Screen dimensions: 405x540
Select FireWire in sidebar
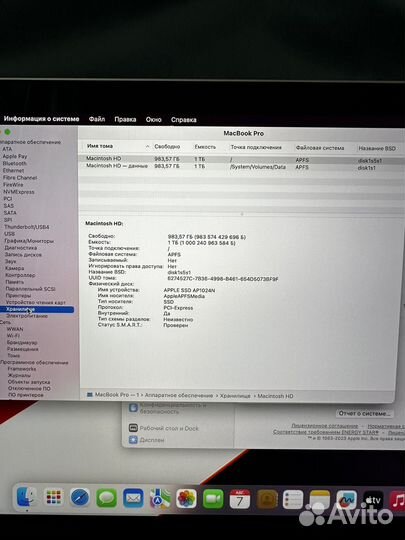13,185
